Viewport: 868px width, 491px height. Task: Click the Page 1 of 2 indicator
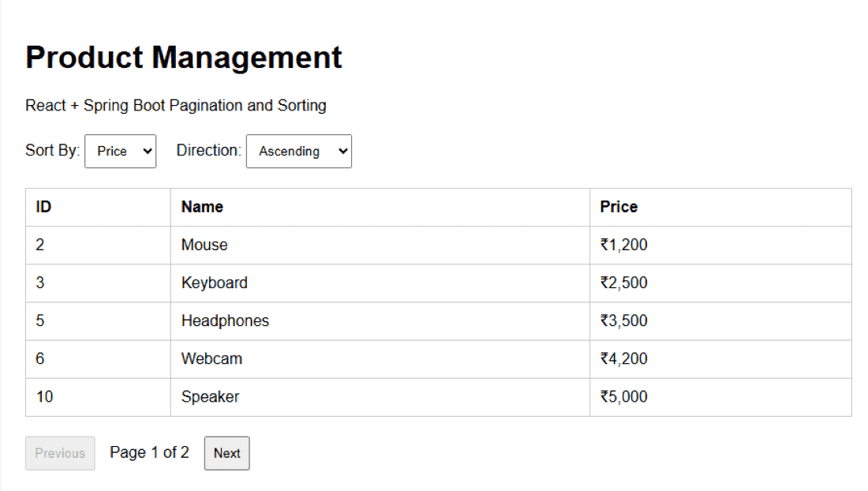tap(149, 453)
